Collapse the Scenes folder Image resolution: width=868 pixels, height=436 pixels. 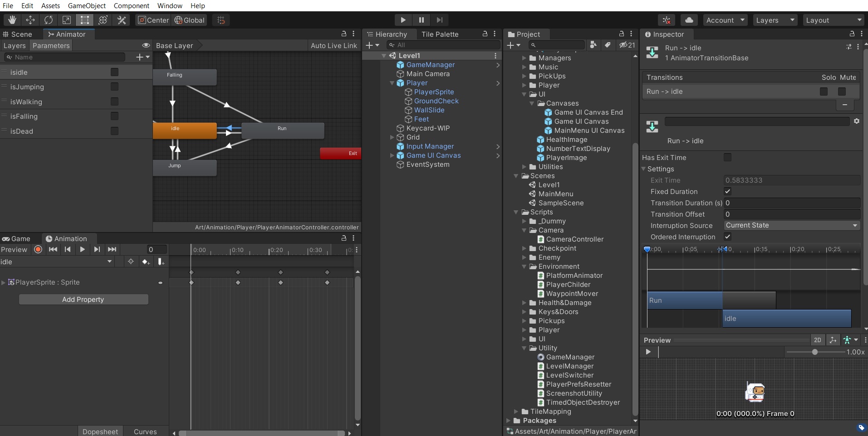(x=516, y=176)
